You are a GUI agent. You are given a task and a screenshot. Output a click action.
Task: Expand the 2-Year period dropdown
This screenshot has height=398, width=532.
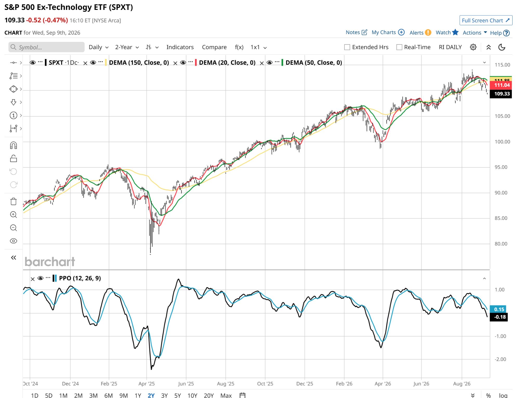127,47
